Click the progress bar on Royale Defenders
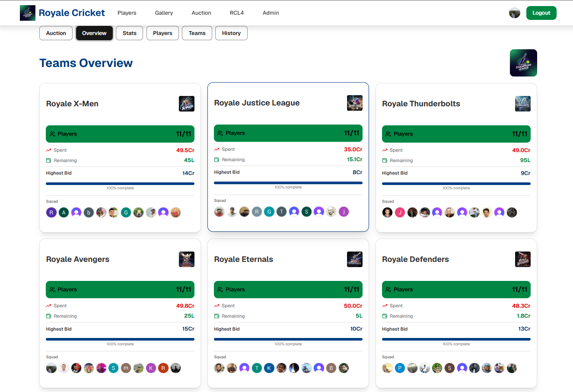This screenshot has height=392, width=573. [456, 339]
